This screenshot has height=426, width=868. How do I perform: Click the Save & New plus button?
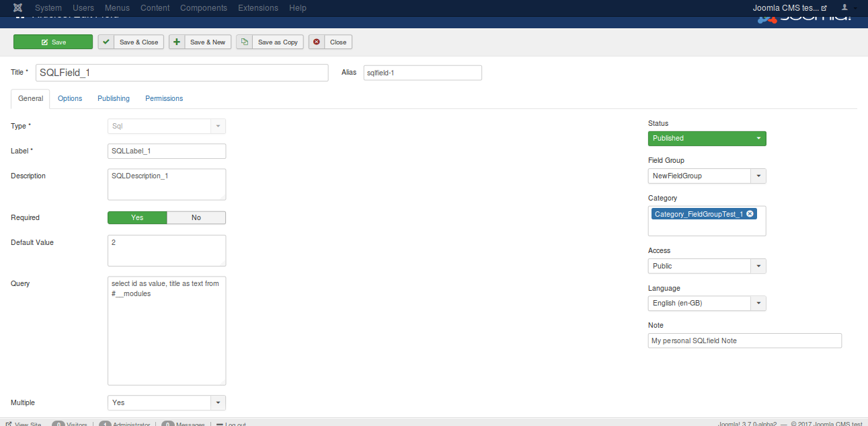(200, 42)
